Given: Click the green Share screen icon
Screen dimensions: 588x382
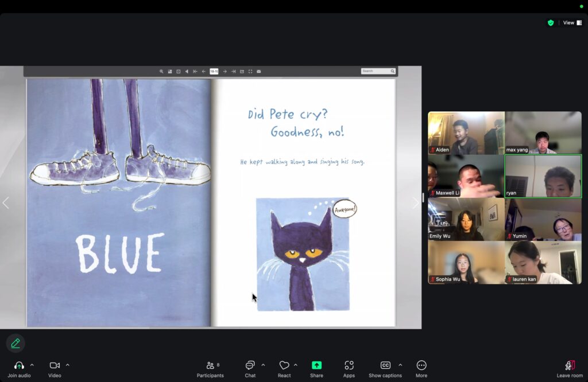Looking at the screenshot, I should coord(316,365).
